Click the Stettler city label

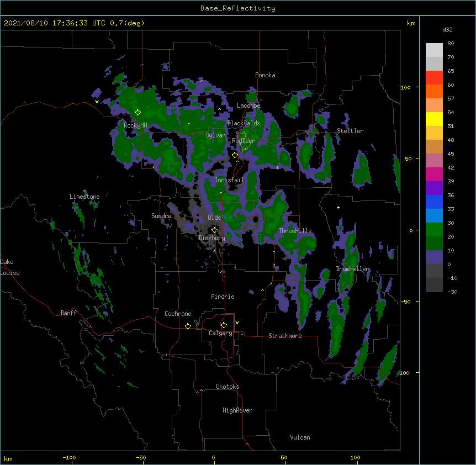[350, 131]
